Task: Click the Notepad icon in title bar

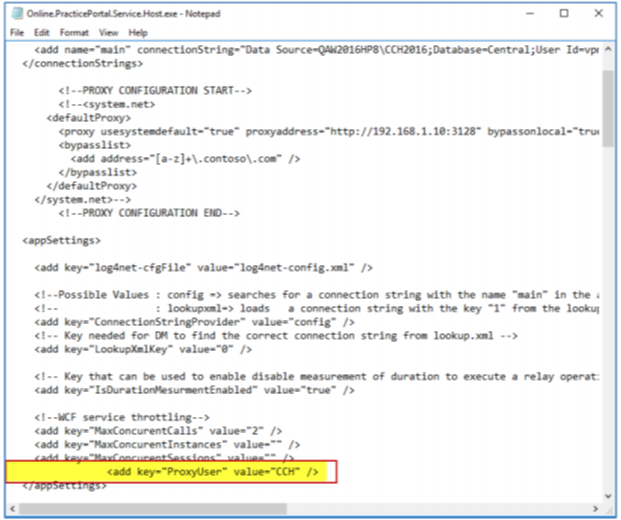Action: [x=17, y=13]
